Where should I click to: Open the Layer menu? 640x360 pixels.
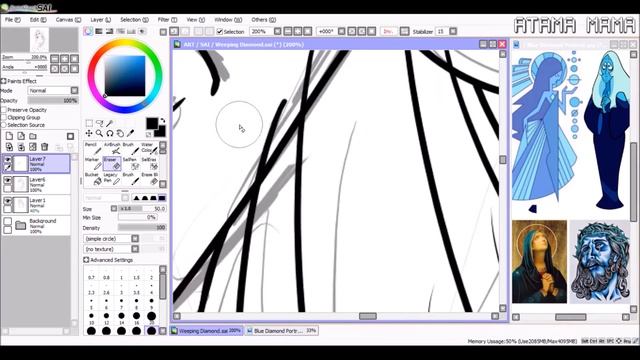tap(100, 20)
